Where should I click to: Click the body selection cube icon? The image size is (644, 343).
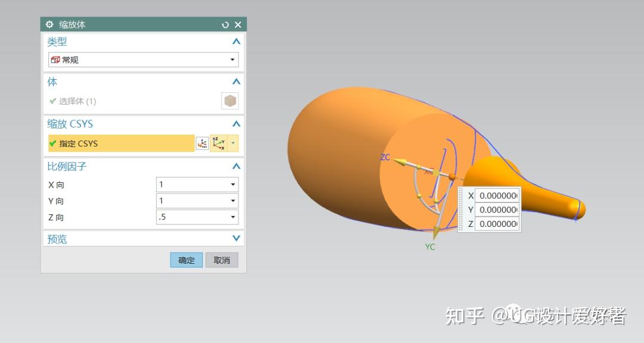pyautogui.click(x=230, y=101)
